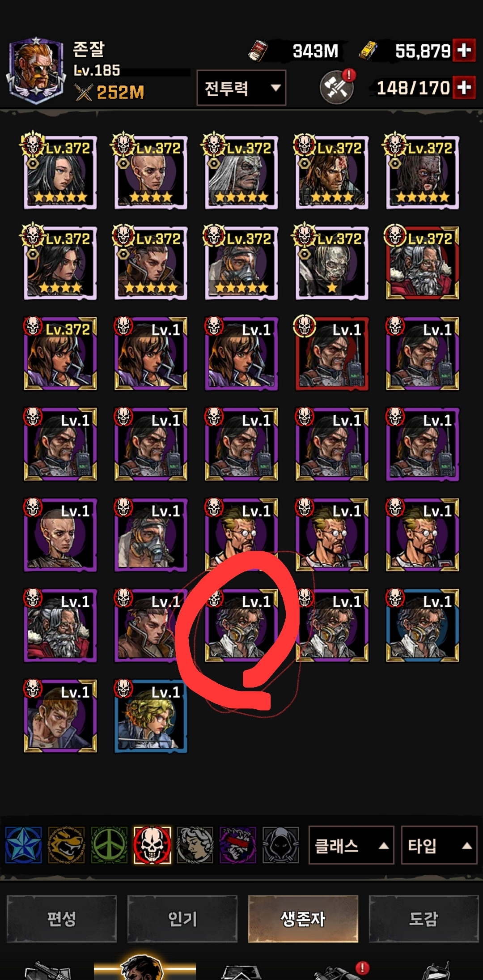Expand the 클래스 filter dropdown
This screenshot has width=483, height=980.
tap(352, 845)
